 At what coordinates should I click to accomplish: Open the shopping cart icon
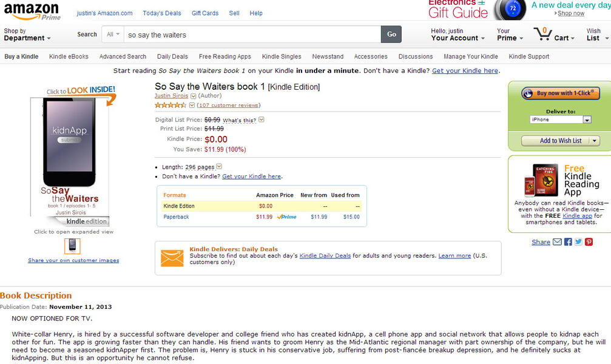542,33
